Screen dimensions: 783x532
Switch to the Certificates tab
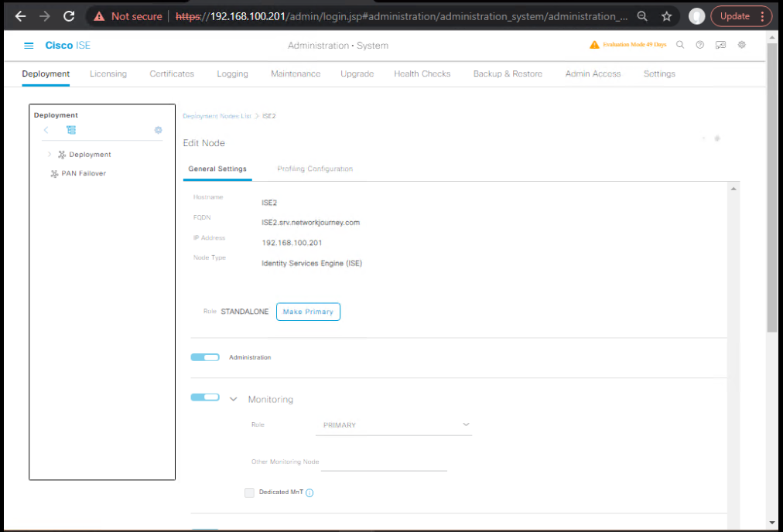(172, 74)
